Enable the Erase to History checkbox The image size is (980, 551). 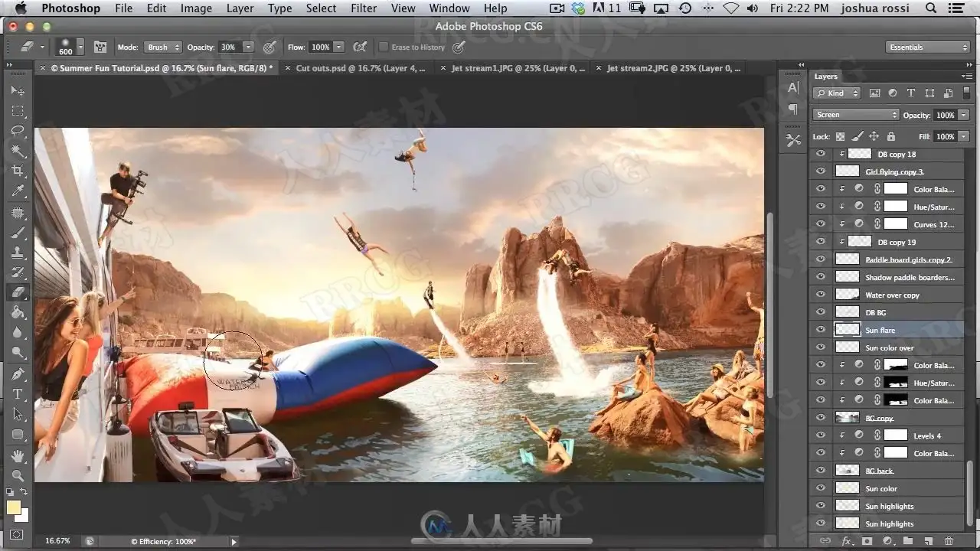(384, 47)
